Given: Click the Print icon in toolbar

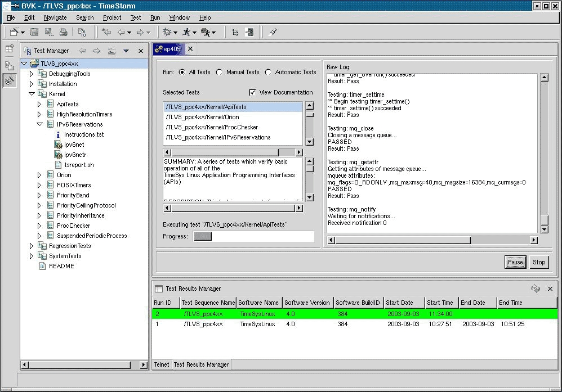Looking at the screenshot, I should click(64, 33).
